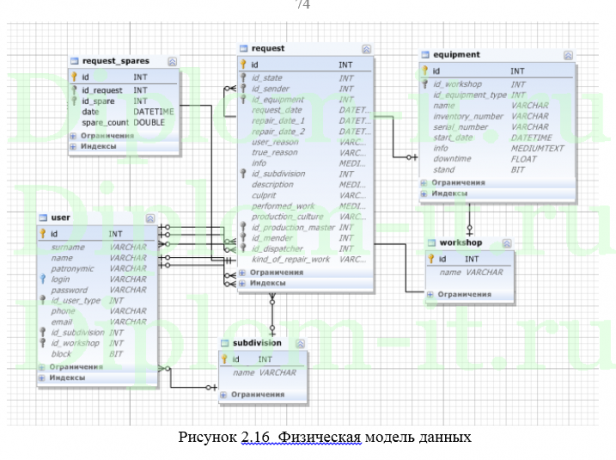
Task: Click the id_request foreign key icon
Action: pyautogui.click(x=73, y=90)
